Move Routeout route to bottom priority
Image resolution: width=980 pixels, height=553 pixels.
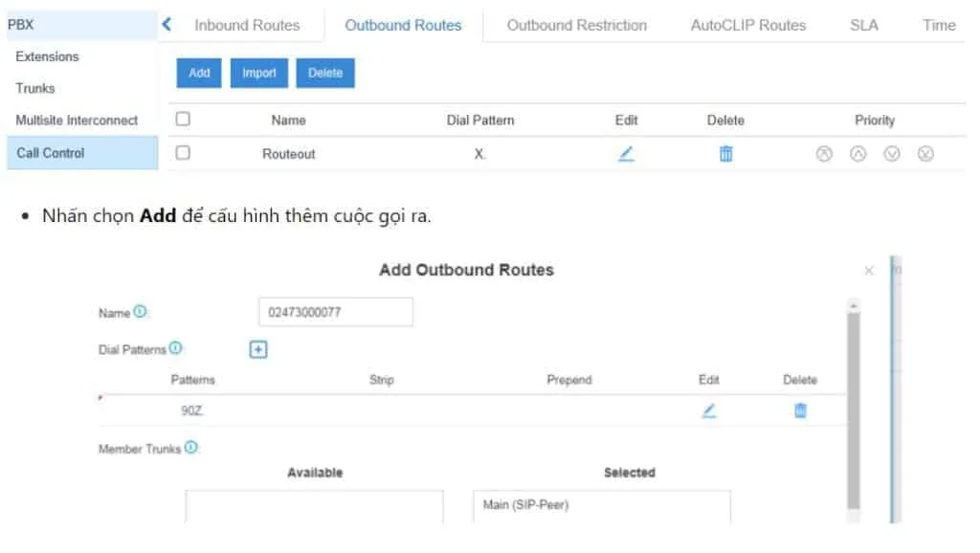[925, 153]
